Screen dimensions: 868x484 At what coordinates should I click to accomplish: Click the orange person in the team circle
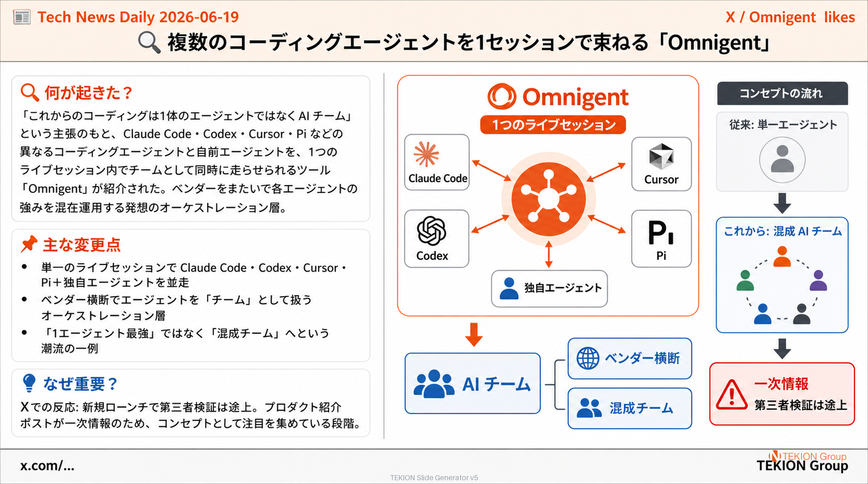coord(782,256)
